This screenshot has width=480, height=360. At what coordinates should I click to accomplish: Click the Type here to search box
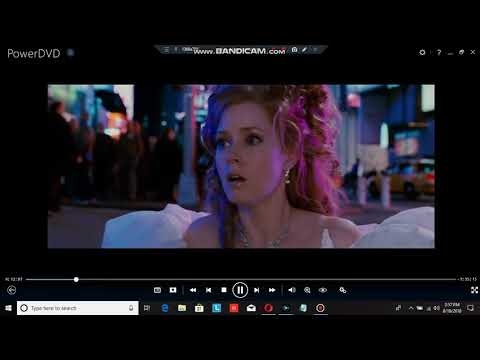click(78, 308)
